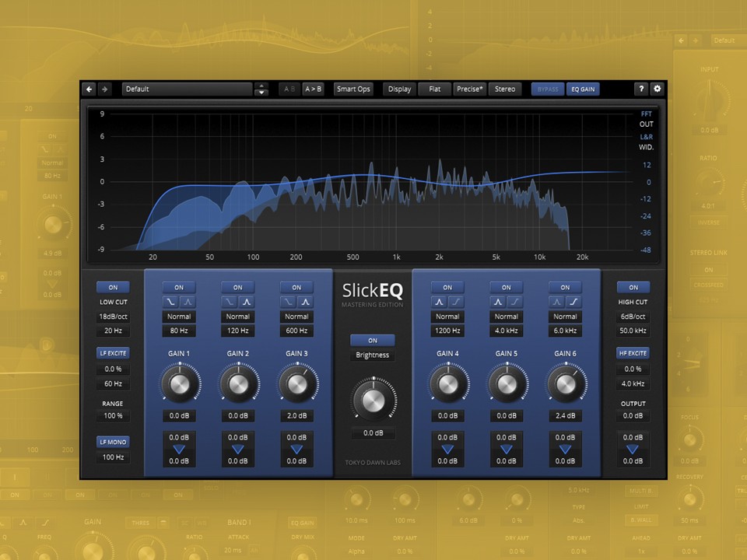The width and height of the screenshot is (747, 560).
Task: Open the Smart Ops menu
Action: point(353,89)
